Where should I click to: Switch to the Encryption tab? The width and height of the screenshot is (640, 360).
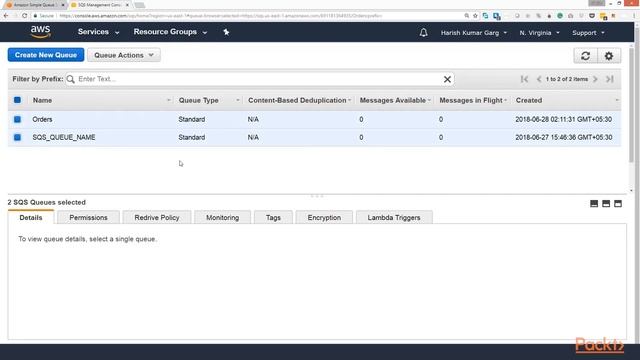tap(324, 218)
